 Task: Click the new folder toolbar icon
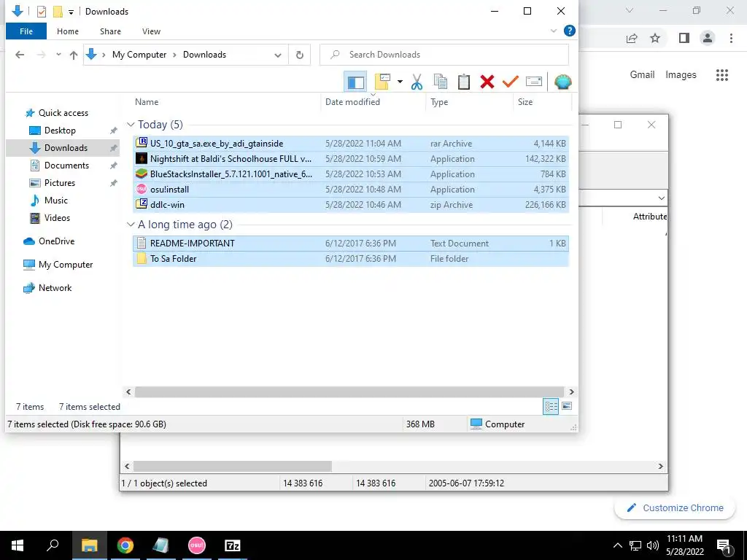click(x=382, y=82)
